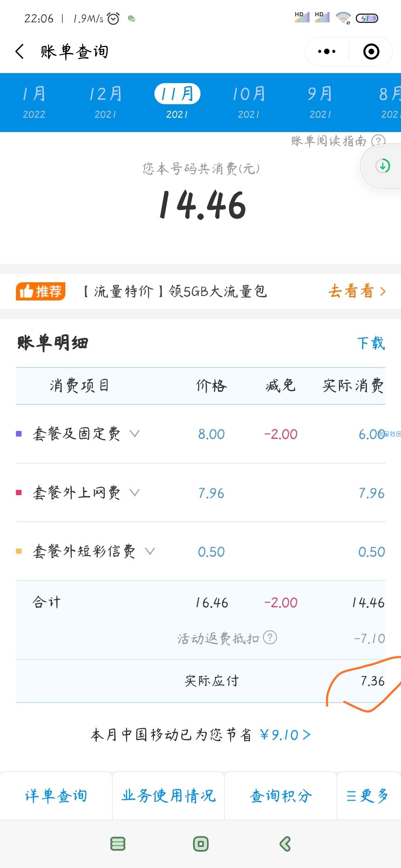View the ¥9.10 savings details
401x868 pixels.
[x=285, y=735]
